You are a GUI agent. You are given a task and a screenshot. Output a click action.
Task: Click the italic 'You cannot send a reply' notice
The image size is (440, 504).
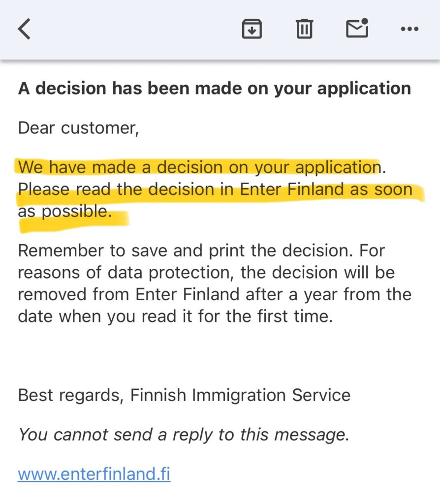pos(184,435)
